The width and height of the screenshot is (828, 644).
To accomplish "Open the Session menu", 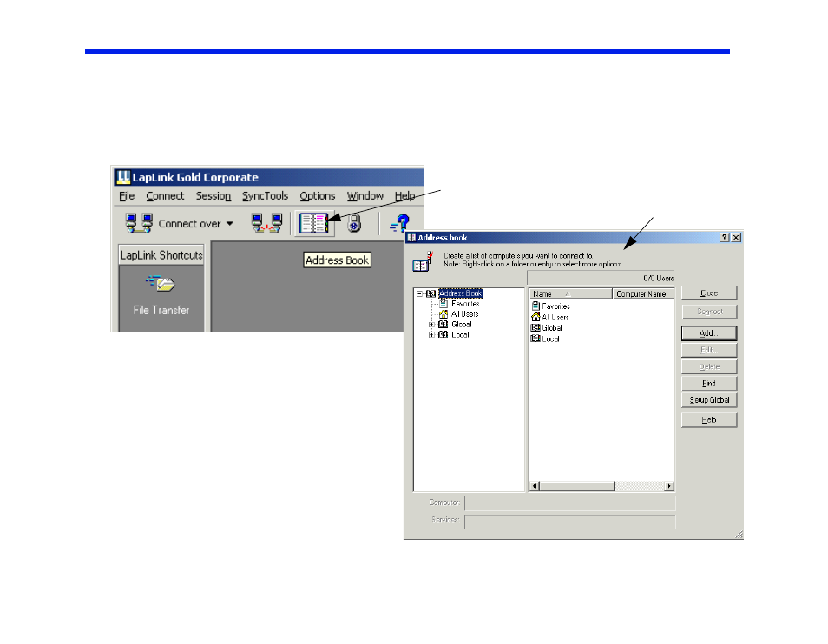I will coord(214,196).
